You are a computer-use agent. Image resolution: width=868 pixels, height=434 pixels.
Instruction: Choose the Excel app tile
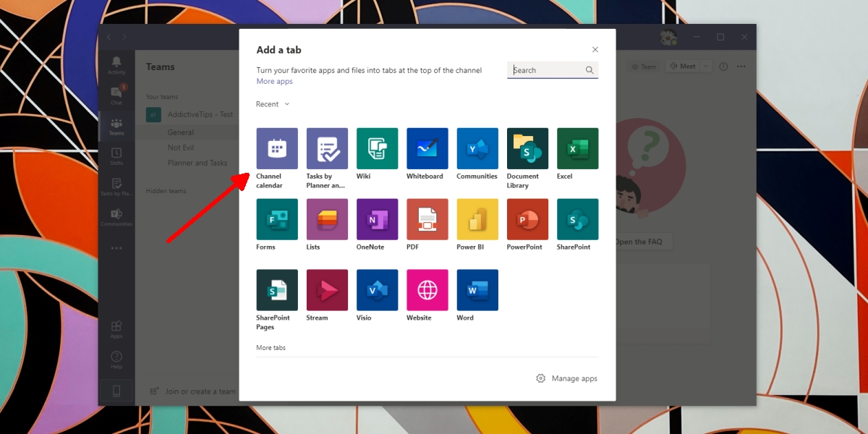click(577, 149)
